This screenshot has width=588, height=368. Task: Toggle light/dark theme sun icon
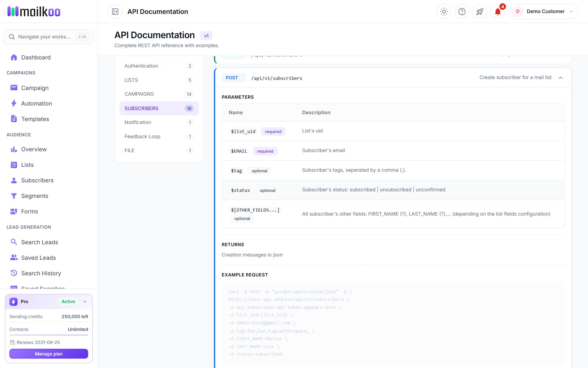click(444, 11)
